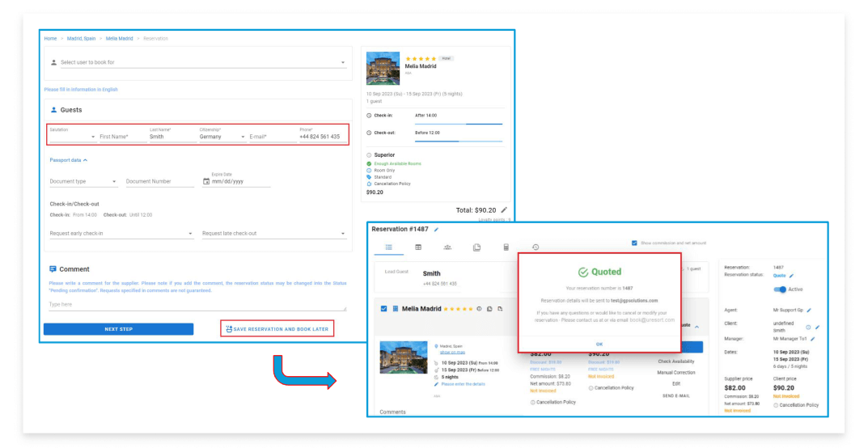Click the Melia Madrid hotel photo in summary
Viewport: 868px width, 448px height.
pos(383,68)
